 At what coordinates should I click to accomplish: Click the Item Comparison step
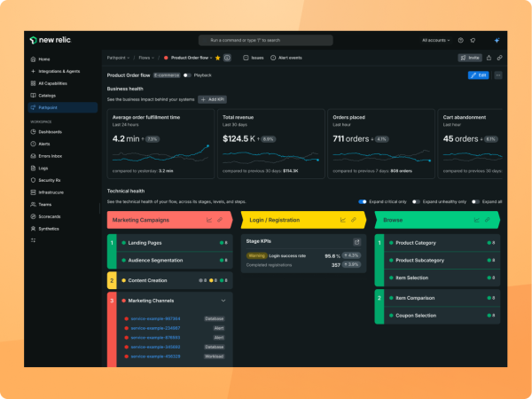click(x=442, y=298)
